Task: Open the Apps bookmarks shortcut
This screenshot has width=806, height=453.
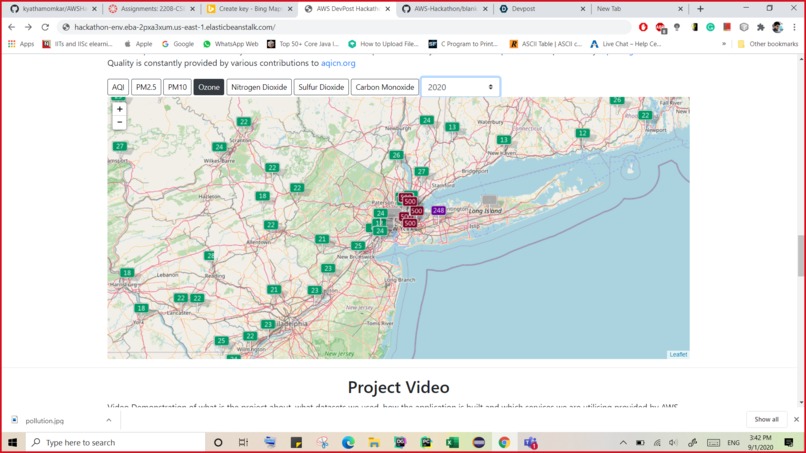Action: click(21, 44)
